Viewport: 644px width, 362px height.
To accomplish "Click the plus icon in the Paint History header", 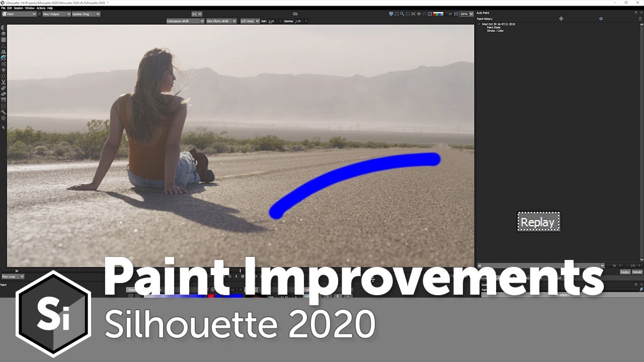I will 561,19.
